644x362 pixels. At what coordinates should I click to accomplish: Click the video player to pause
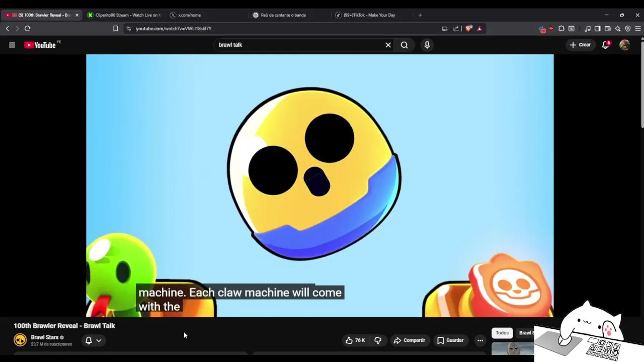[319, 186]
